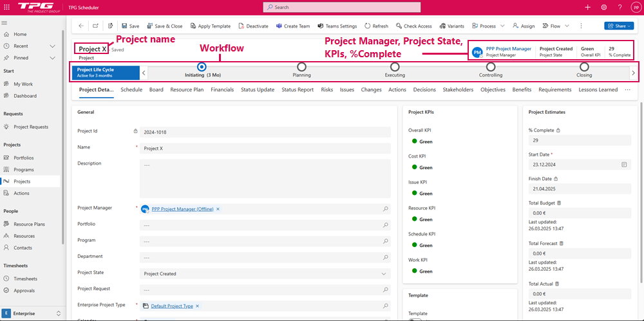Viewport: 644px width, 321px height.
Task: Select the Closing stage circle
Action: click(x=584, y=66)
